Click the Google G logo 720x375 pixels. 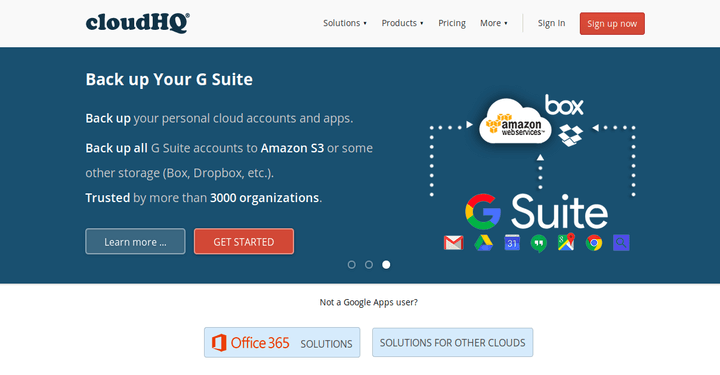(x=483, y=212)
